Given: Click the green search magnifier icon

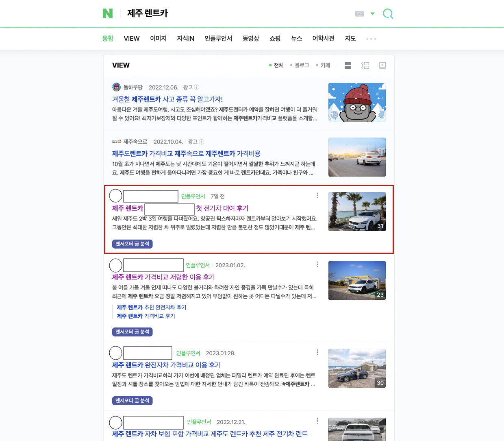Looking at the screenshot, I should [388, 13].
